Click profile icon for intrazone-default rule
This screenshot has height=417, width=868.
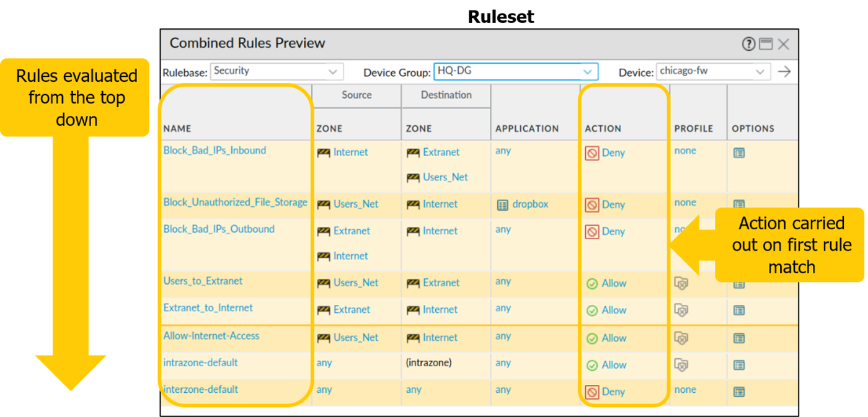(681, 365)
